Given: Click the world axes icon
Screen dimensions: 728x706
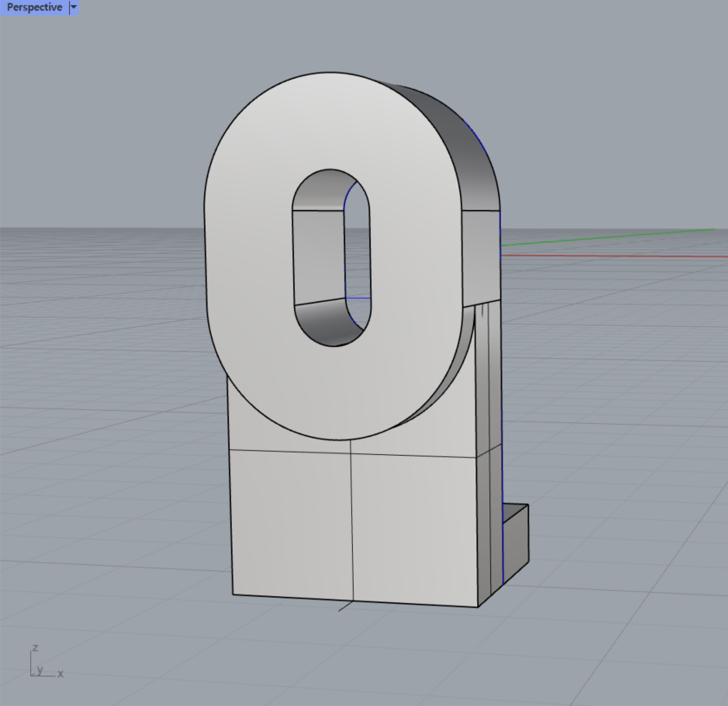Looking at the screenshot, I should (47, 661).
